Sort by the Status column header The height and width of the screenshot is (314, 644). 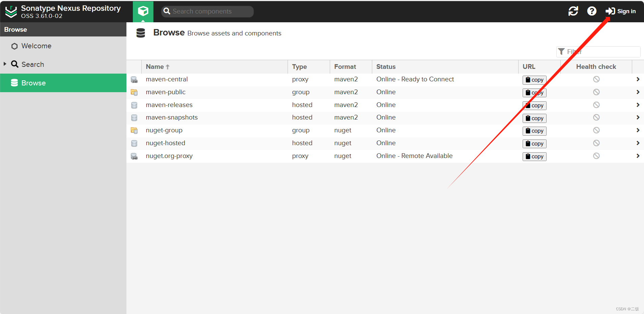click(445, 67)
